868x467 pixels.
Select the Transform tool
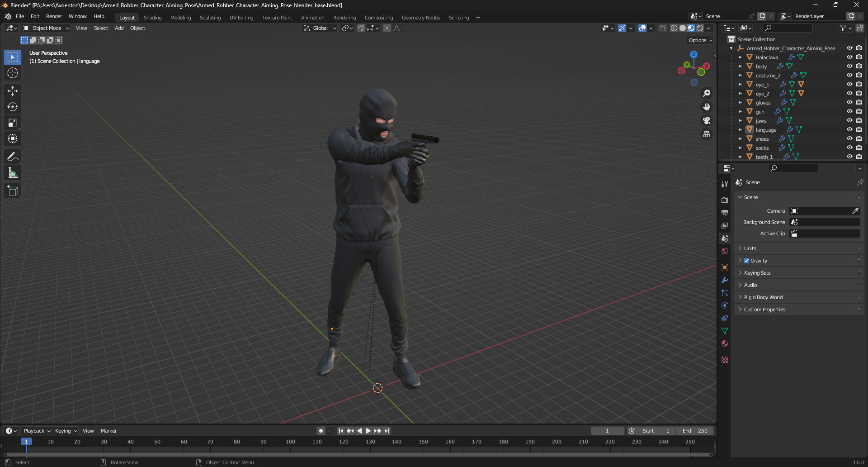(x=13, y=138)
